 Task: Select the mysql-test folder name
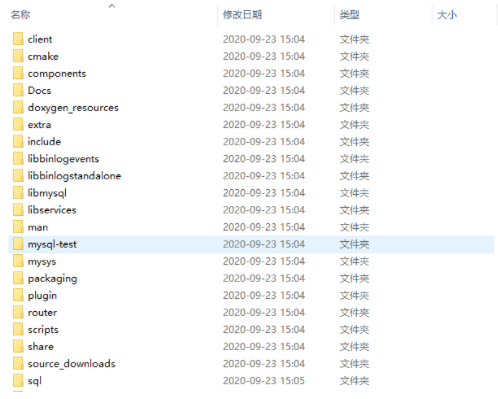click(x=52, y=244)
